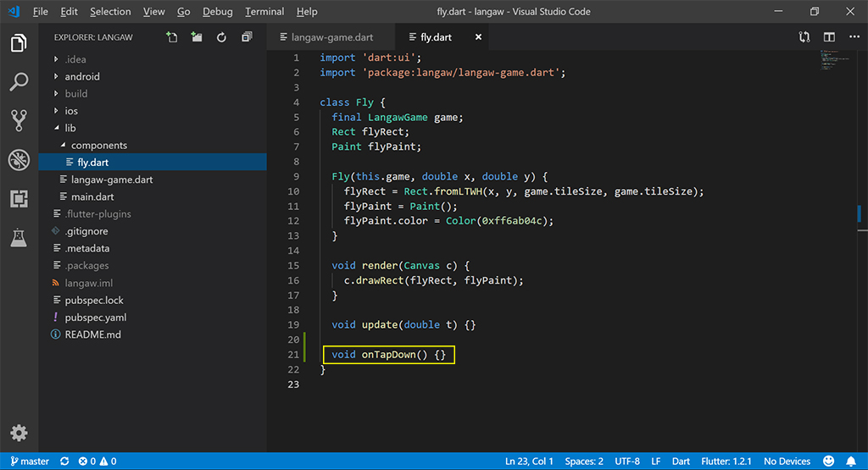Screen dimensions: 868x470
Task: Click the New File icon in Explorer
Action: click(172, 37)
